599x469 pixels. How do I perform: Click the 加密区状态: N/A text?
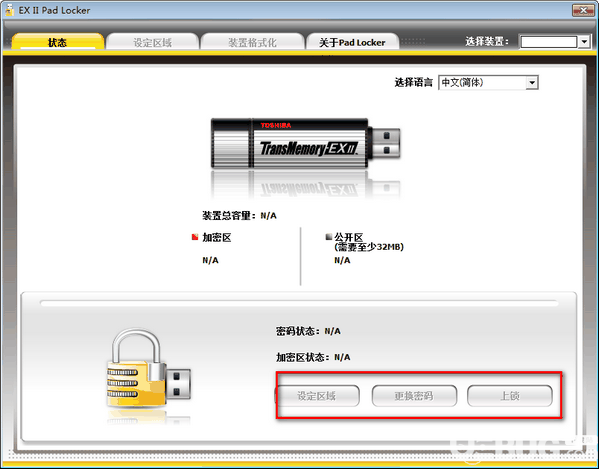(313, 357)
